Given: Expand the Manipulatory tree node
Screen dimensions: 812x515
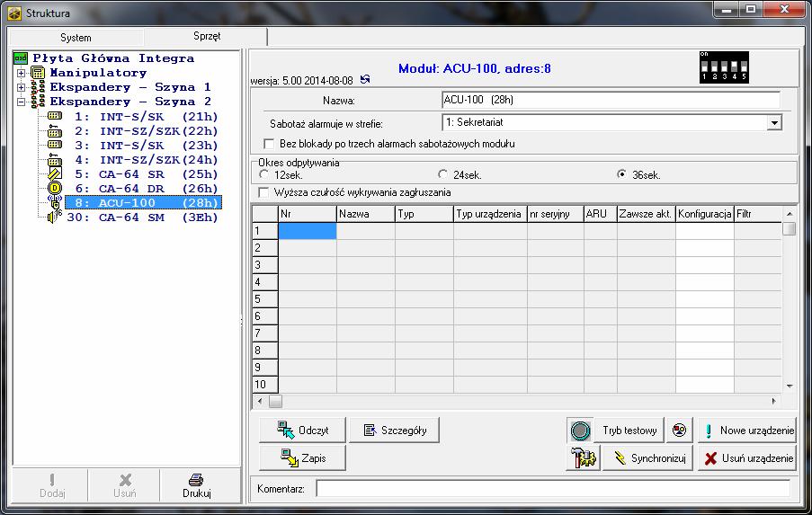Looking at the screenshot, I should tap(21, 73).
